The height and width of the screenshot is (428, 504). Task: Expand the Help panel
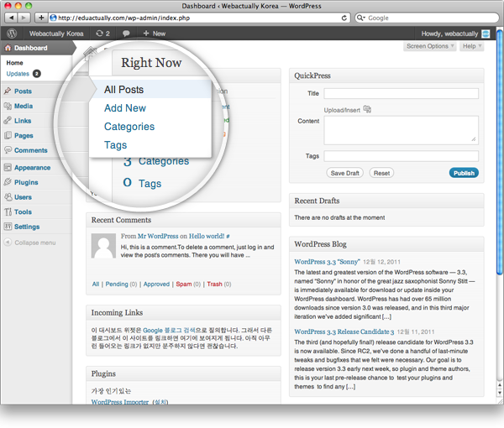471,46
